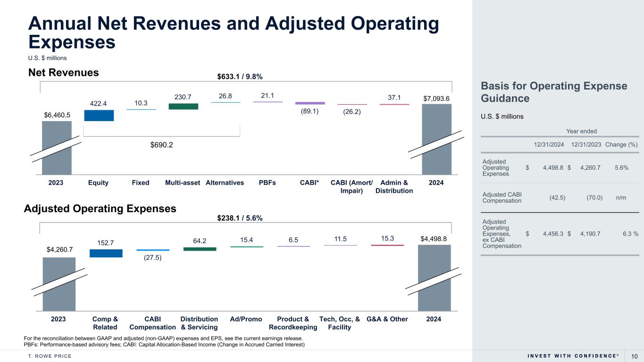The width and height of the screenshot is (644, 362).
Task: Select the blue Equity bar in Net Revenues
Action: point(99,115)
